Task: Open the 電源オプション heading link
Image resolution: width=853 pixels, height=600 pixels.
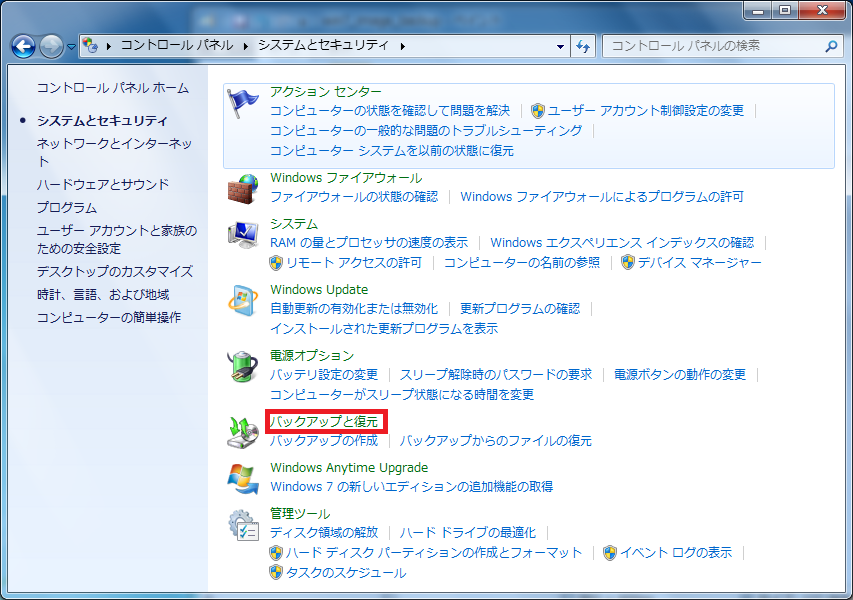Action: (x=312, y=356)
